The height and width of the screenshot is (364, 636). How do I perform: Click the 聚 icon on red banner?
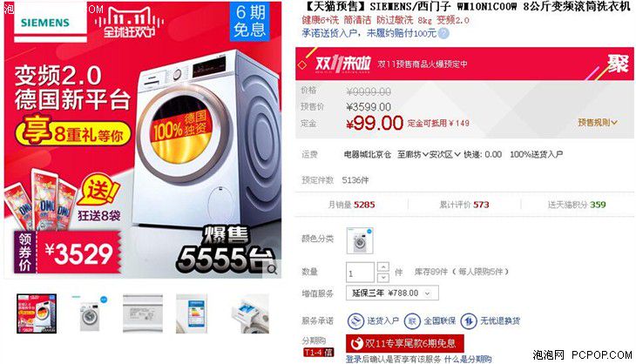click(x=618, y=64)
